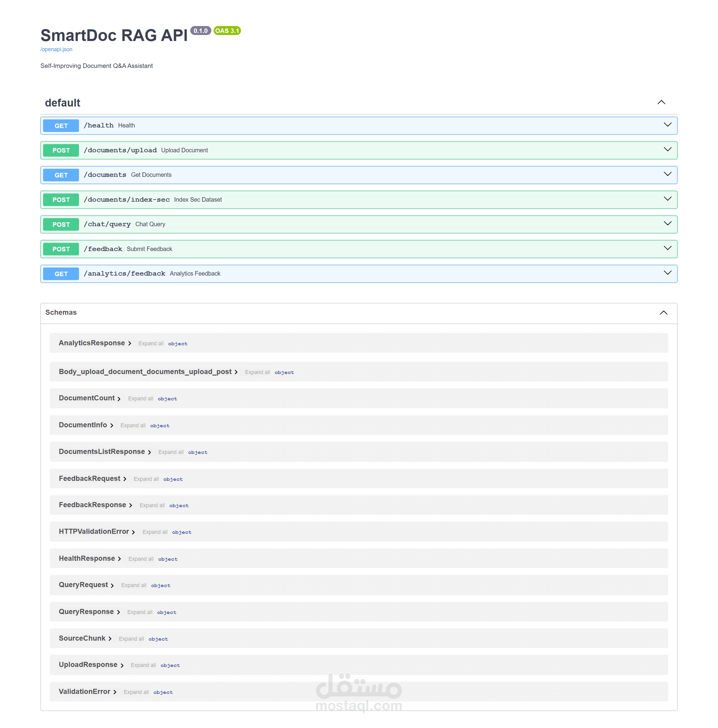The height and width of the screenshot is (728, 718).
Task: Click Expand all for DocumentCount
Action: [141, 398]
